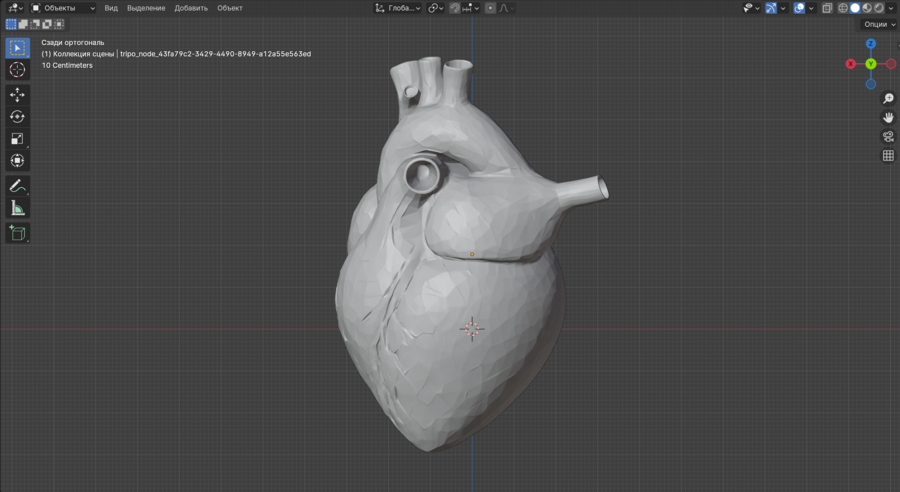The image size is (900, 492).
Task: Expand the Опции dropdown
Action: click(878, 24)
